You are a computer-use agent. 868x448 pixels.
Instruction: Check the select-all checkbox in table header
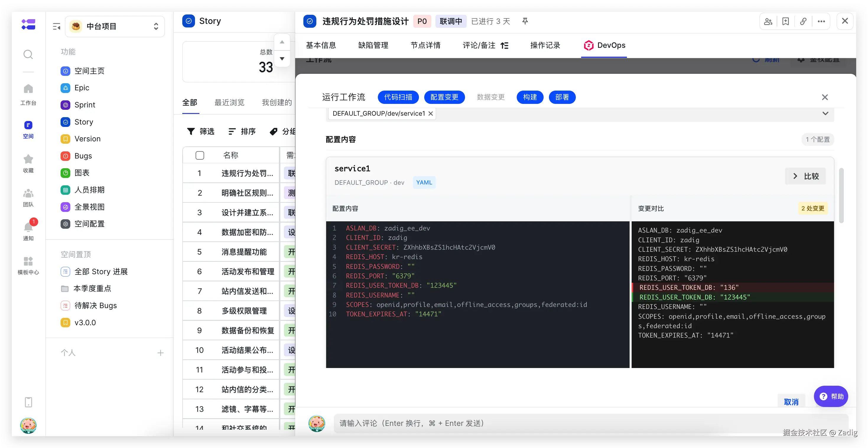200,155
